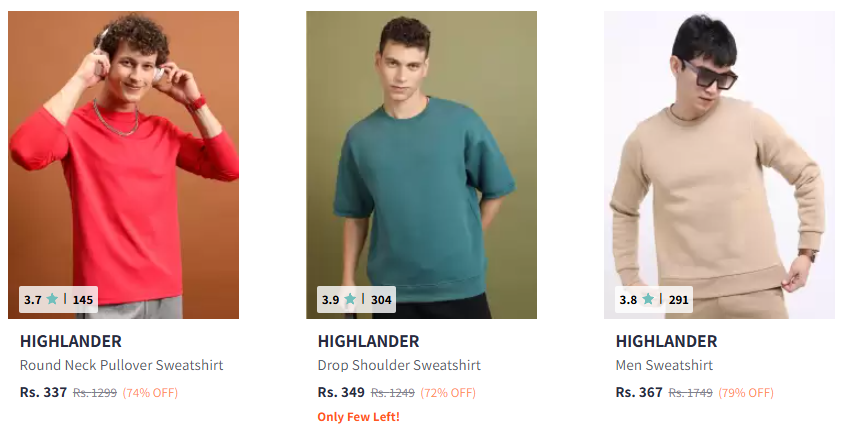Select the Men Sweatshirt product title
The image size is (859, 448).
(664, 365)
